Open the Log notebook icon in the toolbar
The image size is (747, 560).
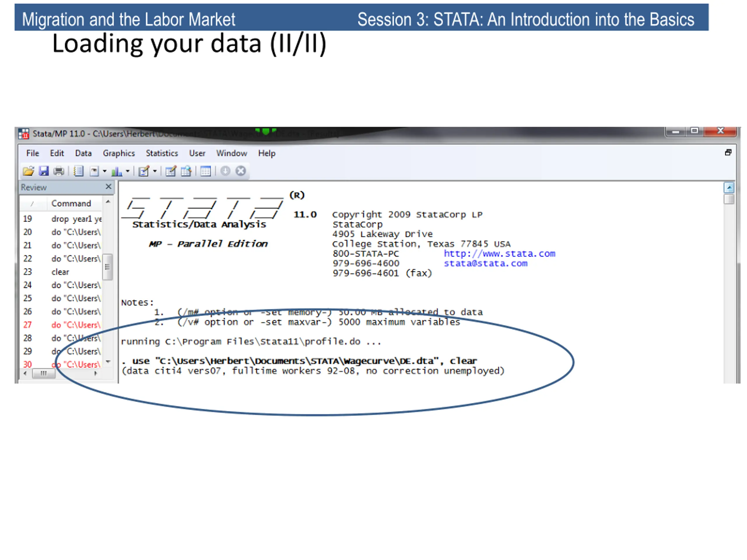click(x=78, y=171)
